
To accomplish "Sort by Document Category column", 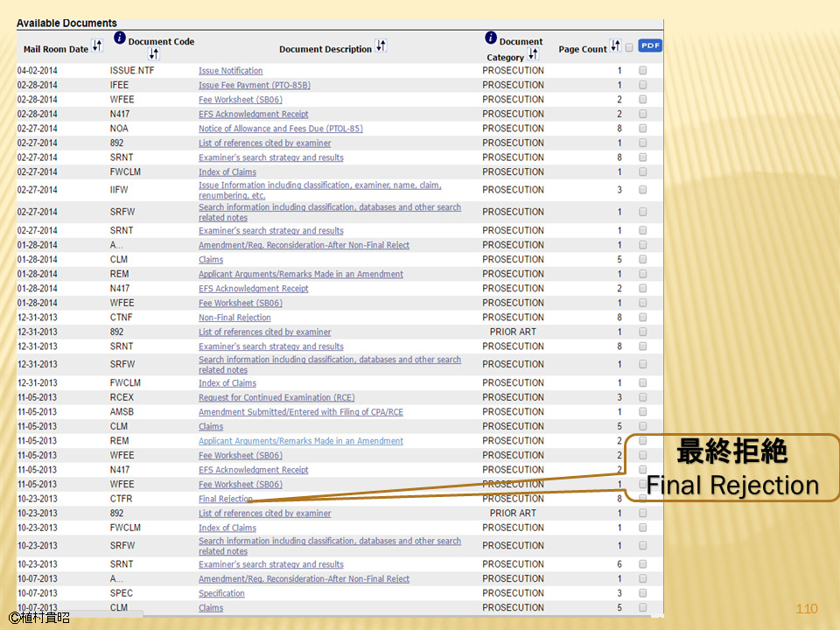I will point(533,54).
